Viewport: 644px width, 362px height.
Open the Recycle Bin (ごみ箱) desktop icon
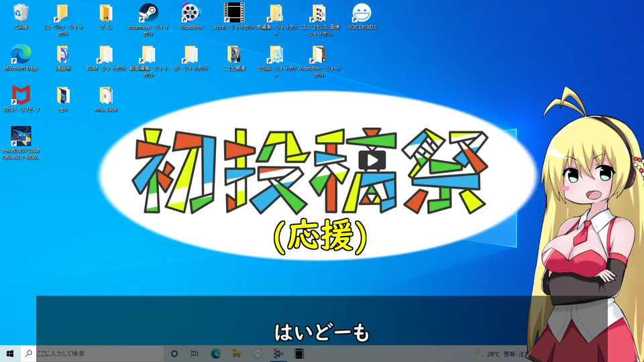tap(21, 13)
